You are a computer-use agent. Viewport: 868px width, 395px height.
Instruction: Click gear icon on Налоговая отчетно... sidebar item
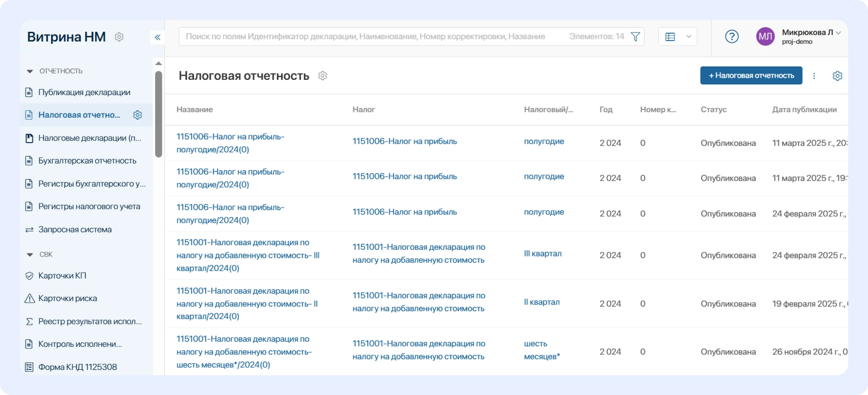click(x=137, y=115)
